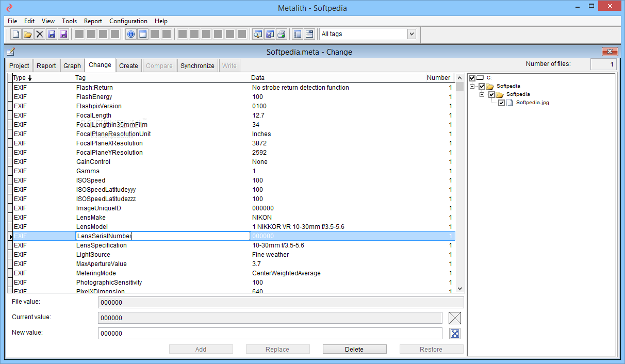
Task: Click the pencil document icon in Change title bar
Action: [11, 52]
